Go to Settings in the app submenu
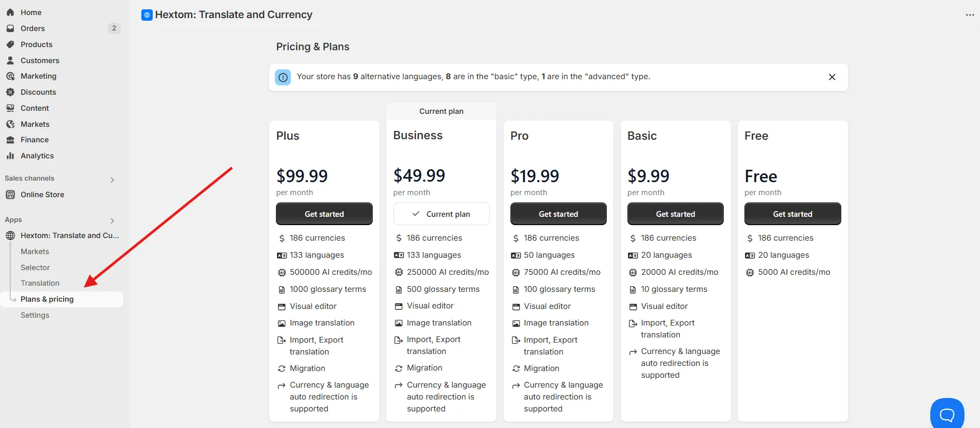 coord(35,315)
